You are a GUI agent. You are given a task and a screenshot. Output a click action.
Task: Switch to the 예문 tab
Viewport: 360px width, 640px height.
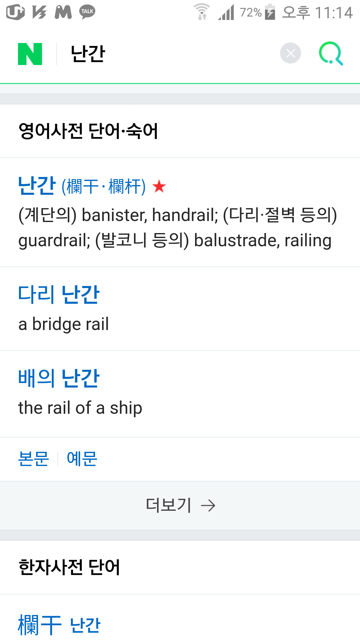click(x=82, y=459)
